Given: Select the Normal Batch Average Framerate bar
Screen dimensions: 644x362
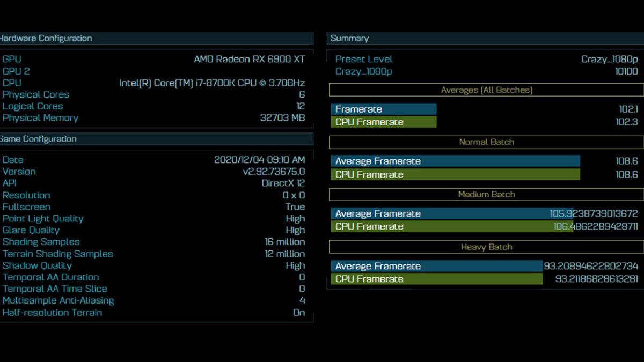Looking at the screenshot, I should click(456, 161).
